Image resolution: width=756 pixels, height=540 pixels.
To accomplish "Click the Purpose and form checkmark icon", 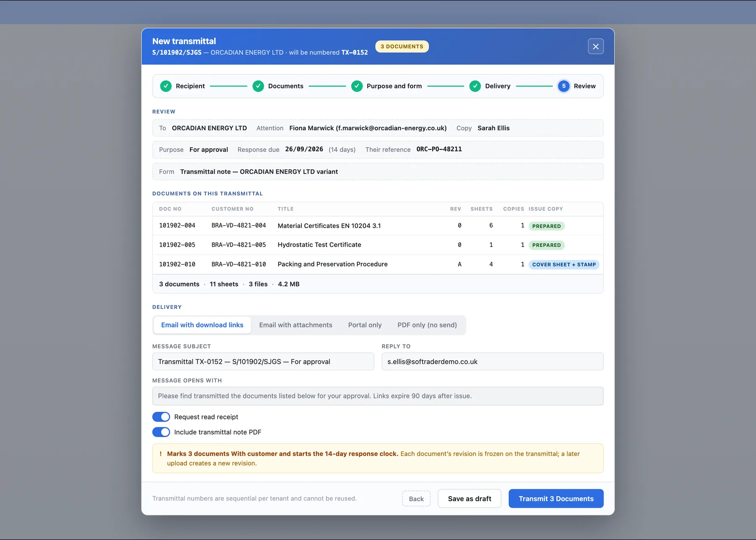I will [357, 86].
